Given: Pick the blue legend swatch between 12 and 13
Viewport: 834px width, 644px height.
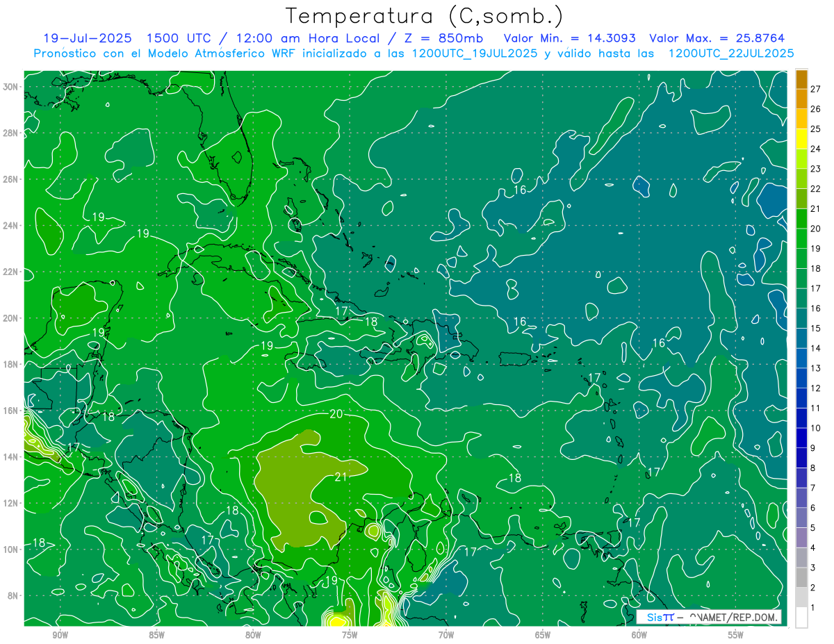Looking at the screenshot, I should point(801,378).
